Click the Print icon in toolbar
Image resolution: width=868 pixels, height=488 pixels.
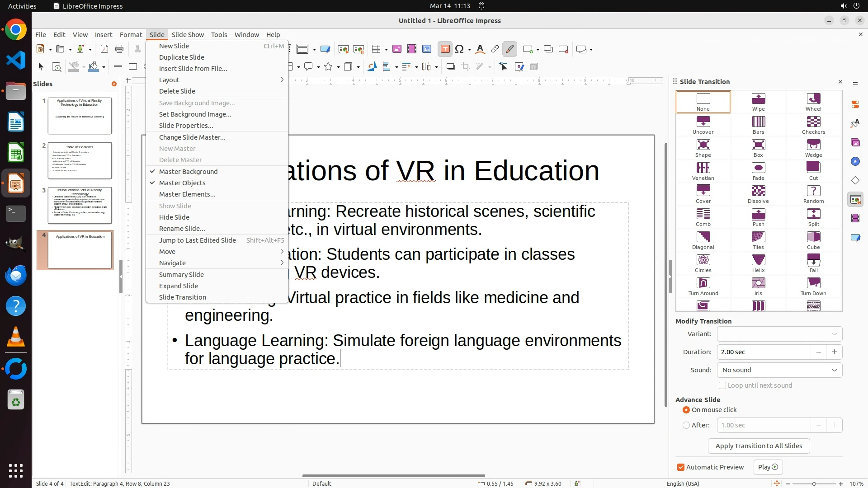119,49
